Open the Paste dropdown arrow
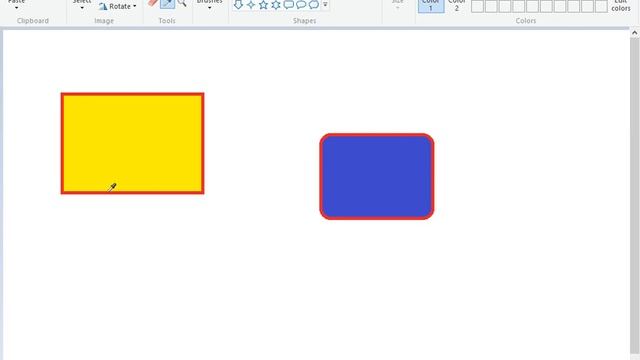The width and height of the screenshot is (640, 360). coord(16,8)
